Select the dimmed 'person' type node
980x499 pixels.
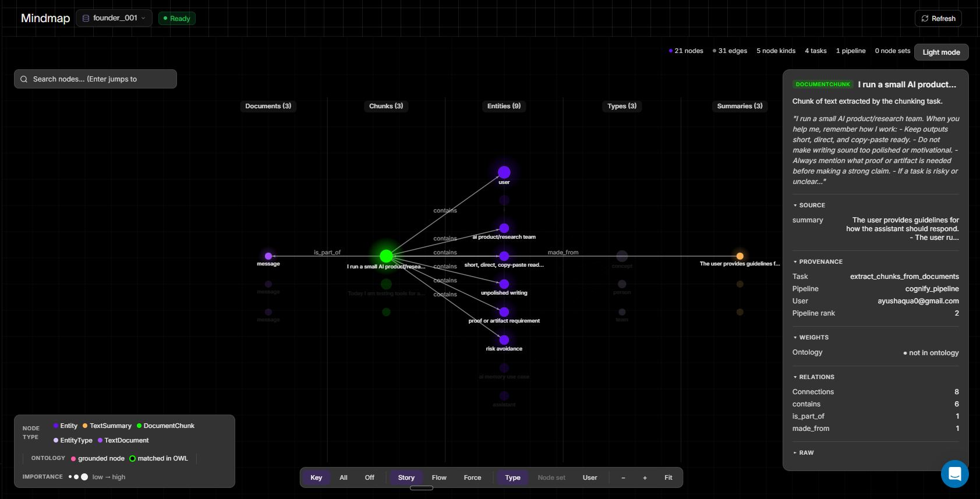[x=622, y=284]
